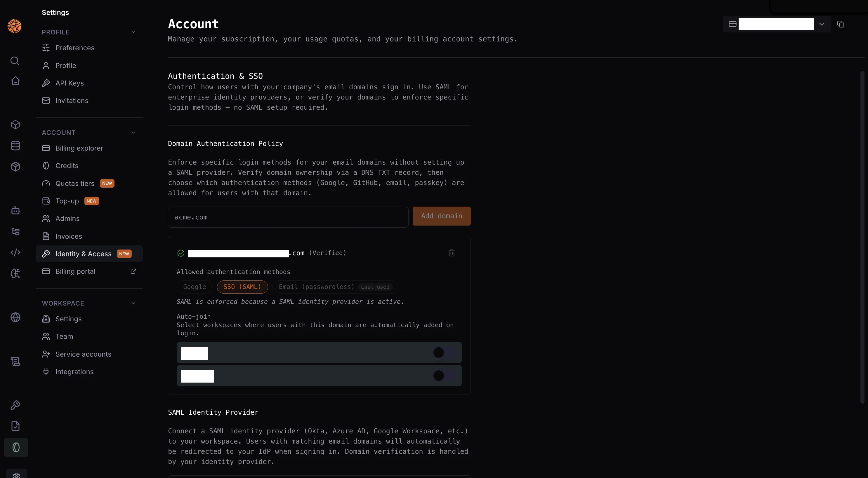Open the logs scroll icon in the sidebar
Viewport: 868px width, 478px height.
[15, 361]
